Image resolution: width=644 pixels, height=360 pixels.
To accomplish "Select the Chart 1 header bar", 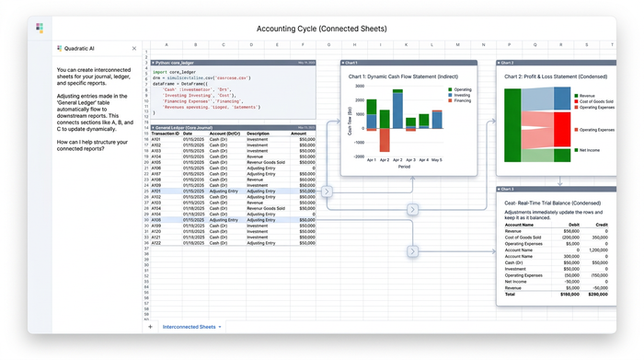I will pos(409,63).
